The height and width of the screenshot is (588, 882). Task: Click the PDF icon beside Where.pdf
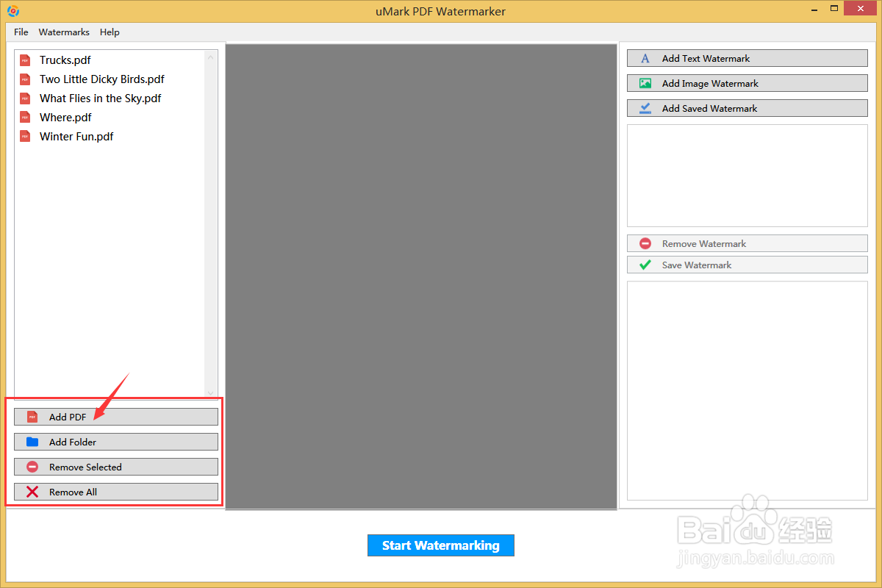click(25, 118)
